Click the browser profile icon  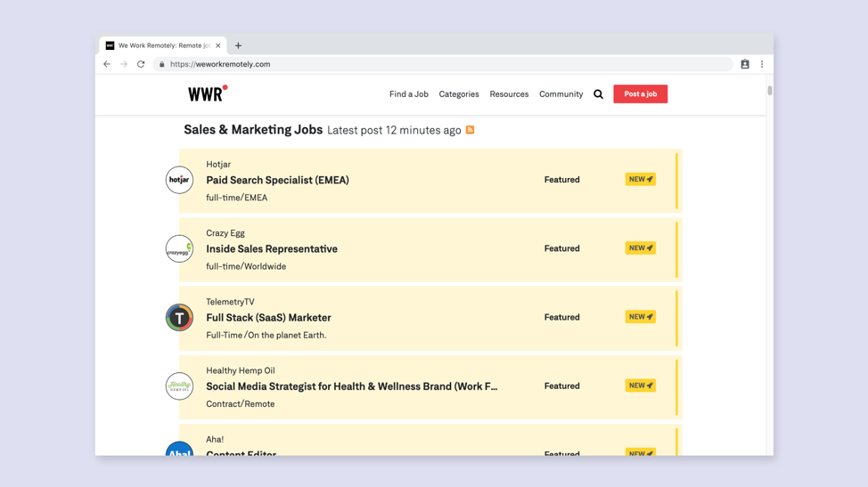745,64
